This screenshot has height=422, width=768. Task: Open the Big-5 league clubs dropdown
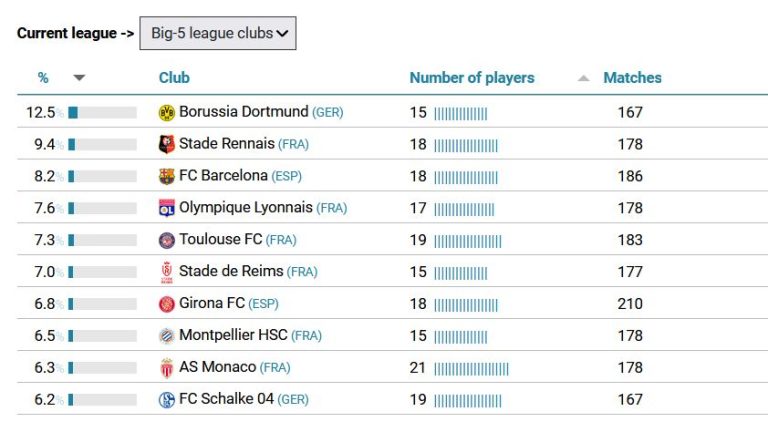point(218,33)
